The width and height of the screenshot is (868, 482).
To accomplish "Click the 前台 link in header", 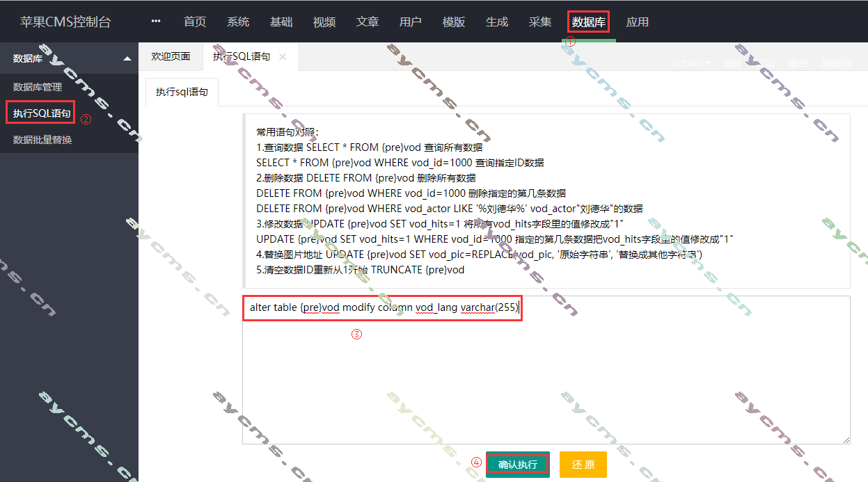I will click(798, 63).
